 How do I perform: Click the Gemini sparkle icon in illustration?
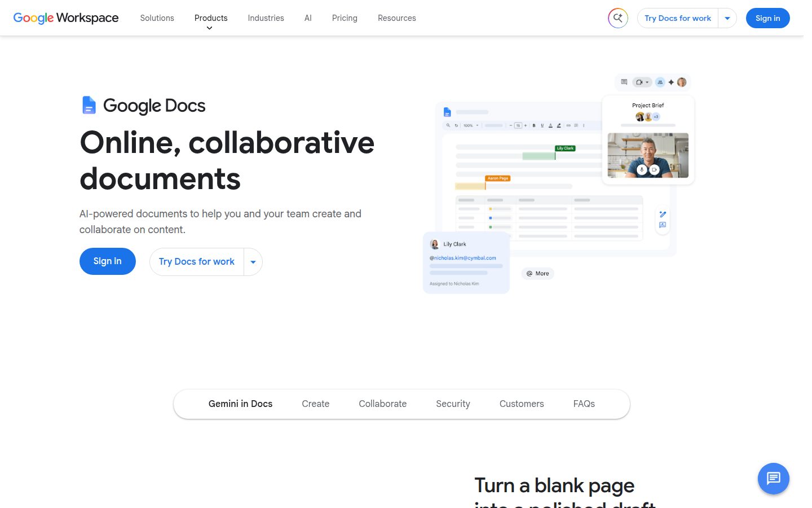pyautogui.click(x=671, y=82)
